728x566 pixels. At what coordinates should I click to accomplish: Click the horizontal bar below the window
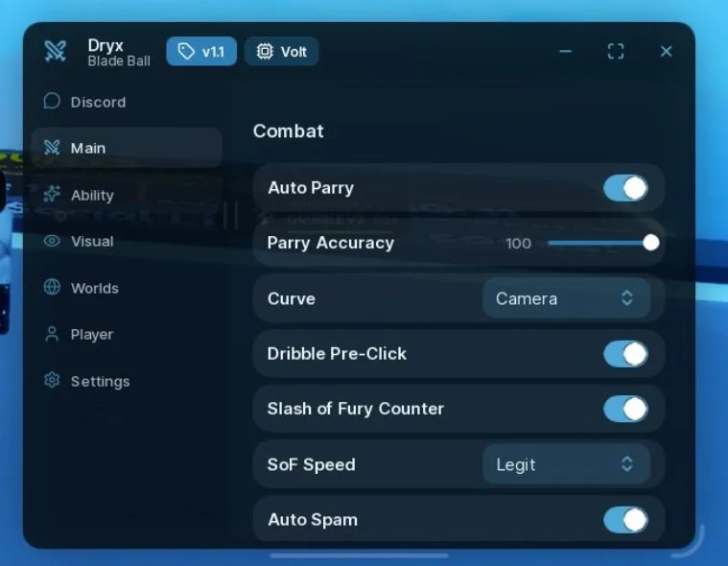[x=359, y=555]
